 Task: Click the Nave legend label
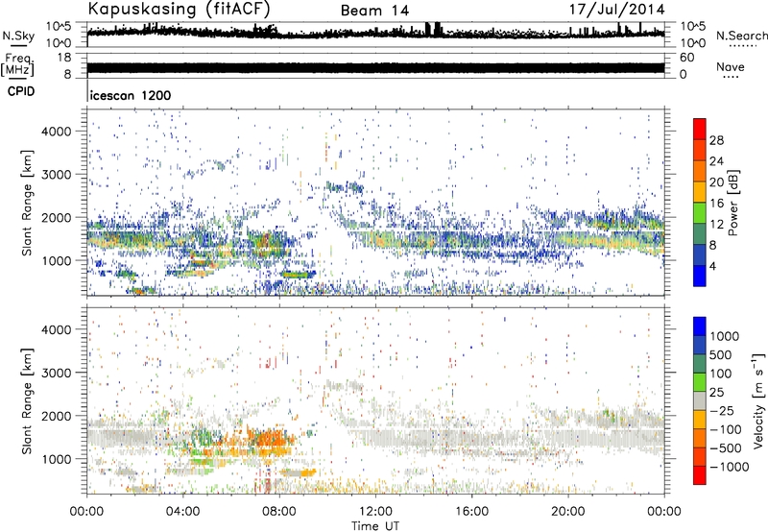click(731, 67)
